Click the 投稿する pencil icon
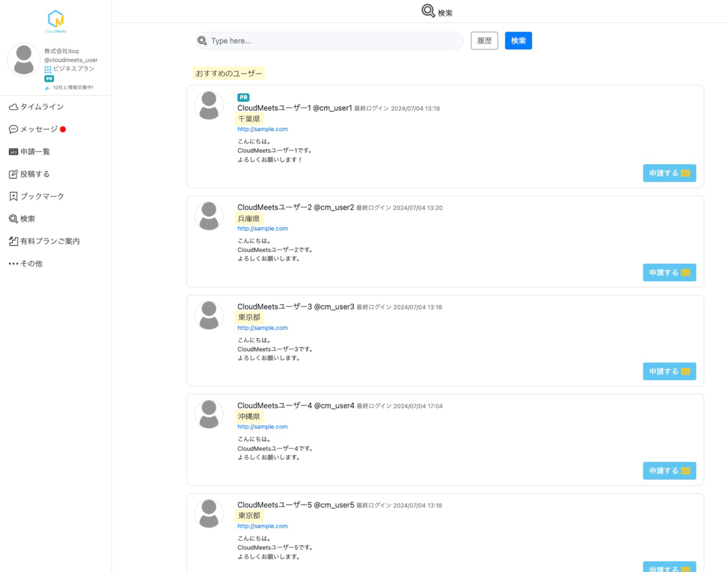Screen dimensions: 728x572 (13, 174)
